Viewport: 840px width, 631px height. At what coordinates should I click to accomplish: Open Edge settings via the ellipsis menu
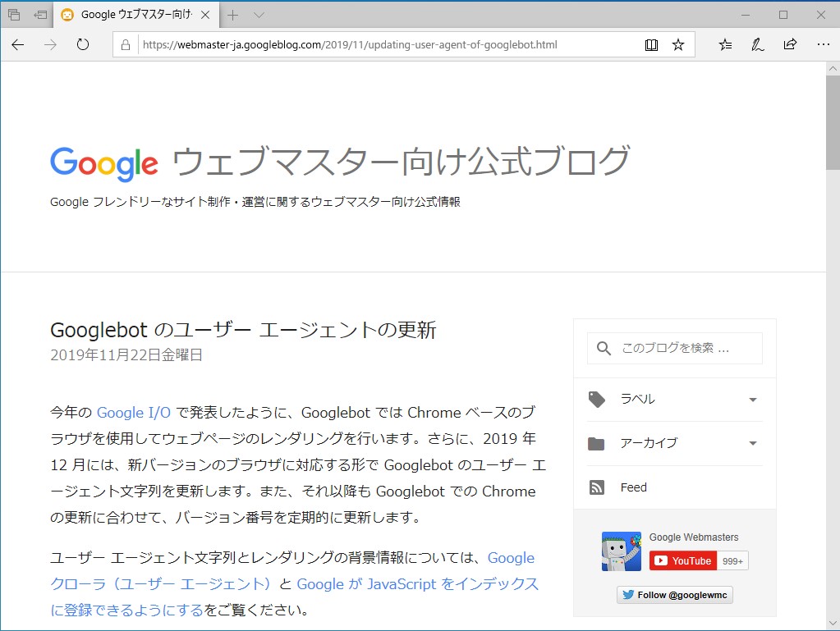click(823, 45)
